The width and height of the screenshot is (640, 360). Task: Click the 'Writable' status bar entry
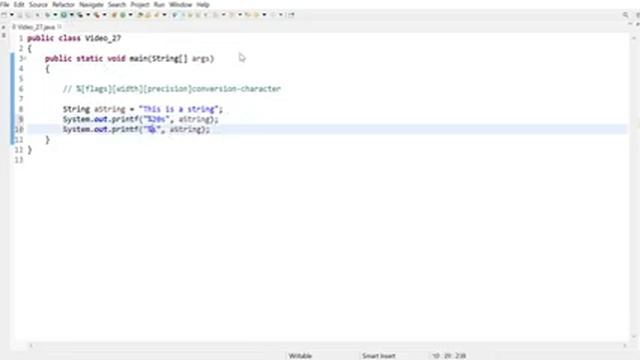(x=300, y=356)
